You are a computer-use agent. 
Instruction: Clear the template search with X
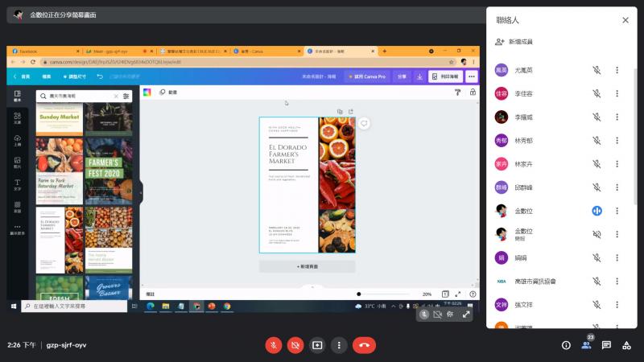[x=116, y=96]
